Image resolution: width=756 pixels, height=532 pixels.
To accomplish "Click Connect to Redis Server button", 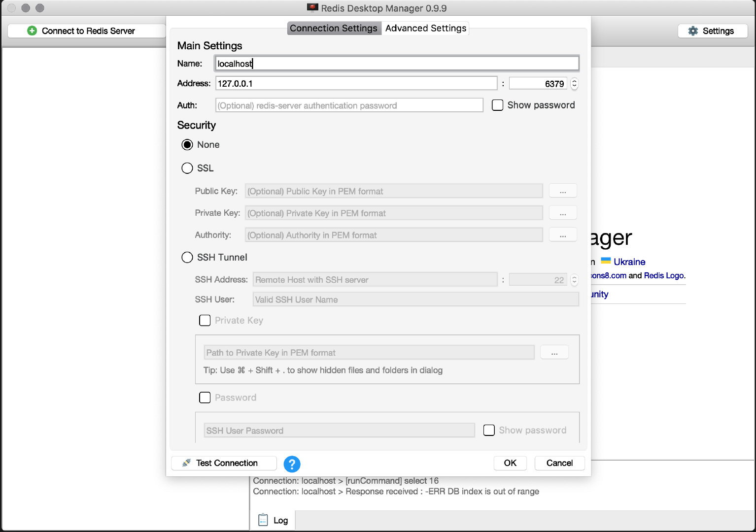I will tap(87, 31).
